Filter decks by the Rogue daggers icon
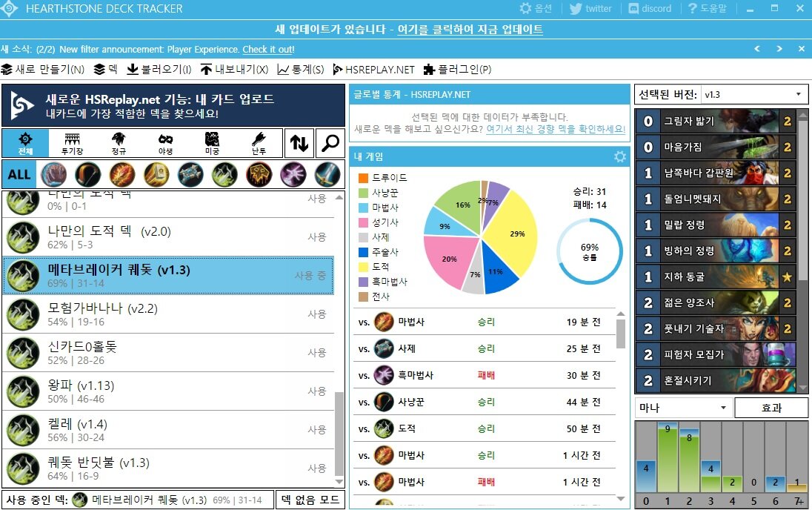The height and width of the screenshot is (510, 812). [x=224, y=174]
